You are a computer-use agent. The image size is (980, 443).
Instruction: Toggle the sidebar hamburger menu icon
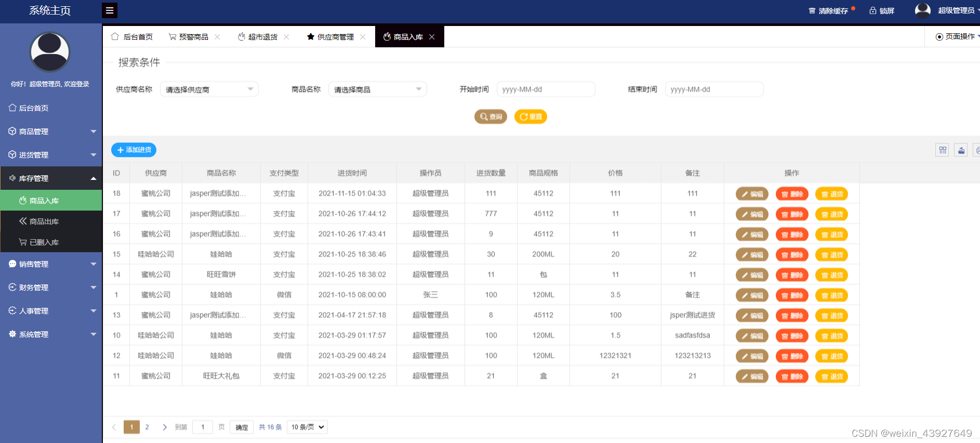(109, 10)
